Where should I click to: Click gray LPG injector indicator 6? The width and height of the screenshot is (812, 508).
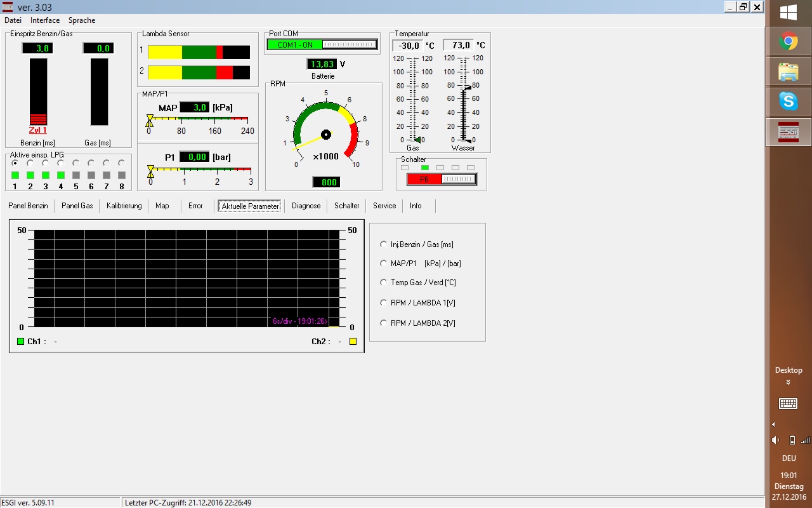coord(91,175)
